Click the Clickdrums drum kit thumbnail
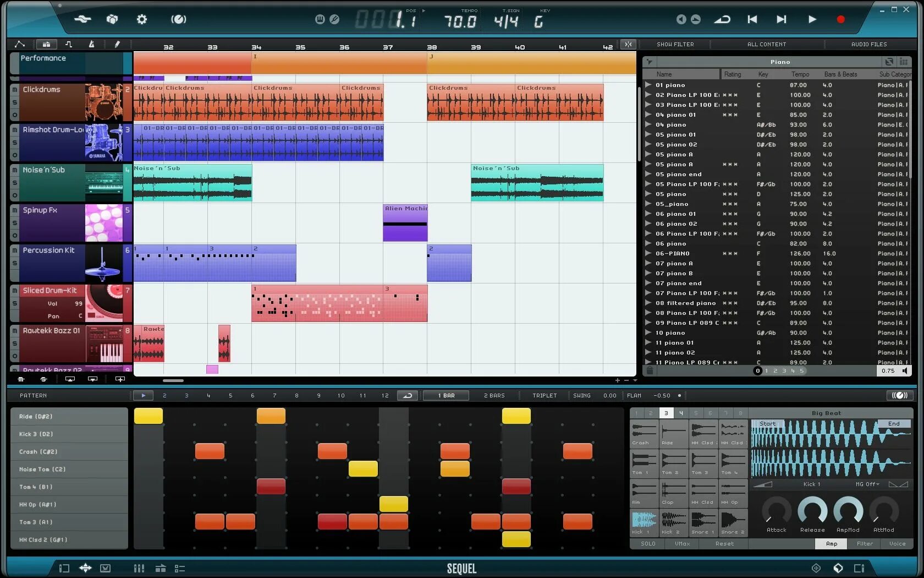The height and width of the screenshot is (578, 924). (103, 102)
